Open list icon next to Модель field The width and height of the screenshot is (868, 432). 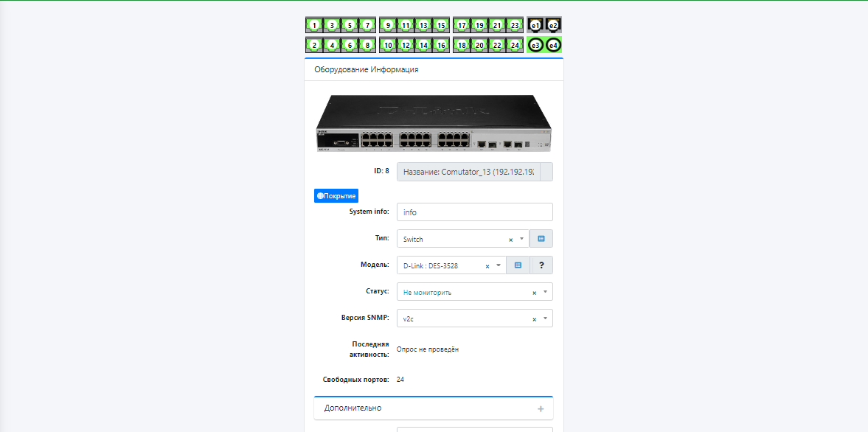pos(518,265)
